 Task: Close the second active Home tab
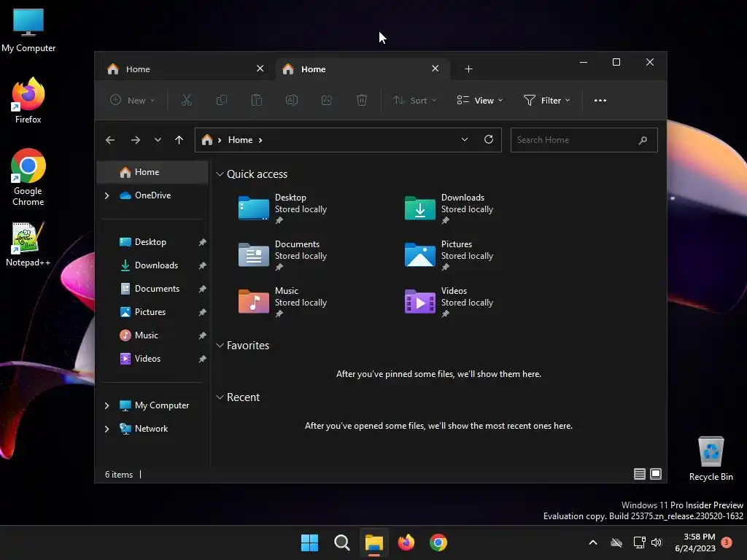[435, 69]
